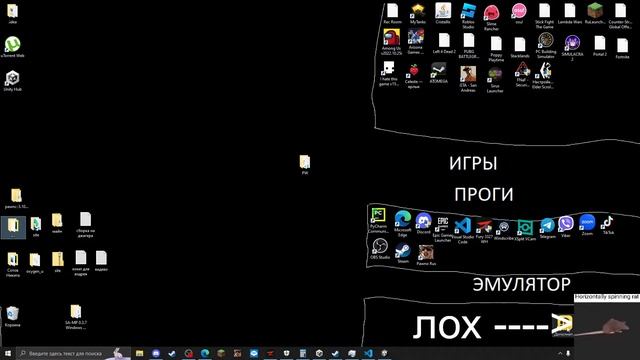Image resolution: width=640 pixels, height=360 pixels.
Task: Open the Minecraft RuLauncher grass block icon
Action: pyautogui.click(x=595, y=13)
